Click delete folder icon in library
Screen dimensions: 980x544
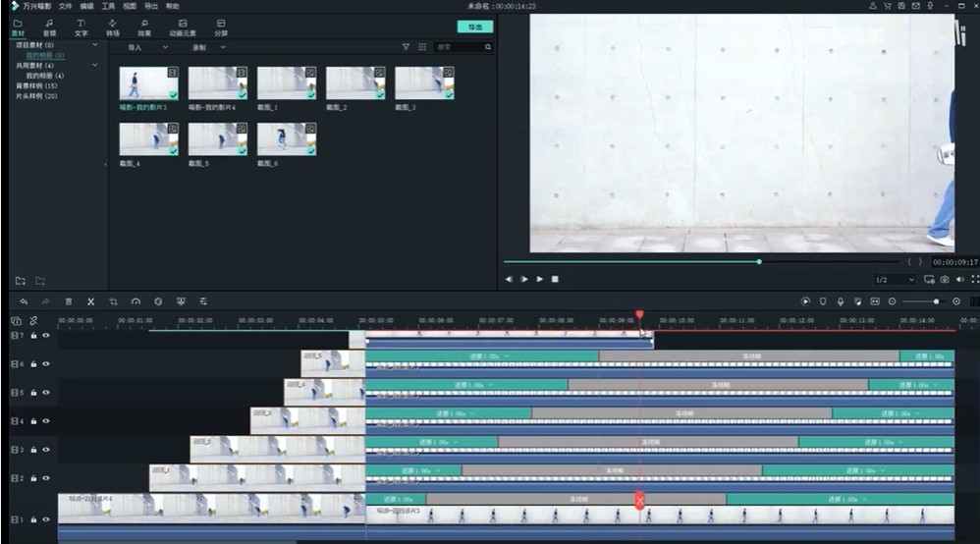pyautogui.click(x=40, y=281)
